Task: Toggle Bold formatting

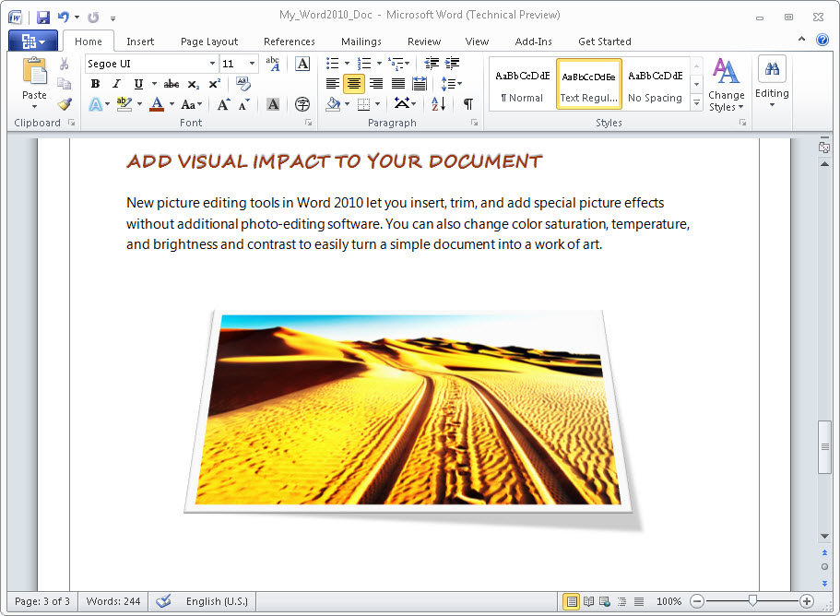Action: [95, 84]
